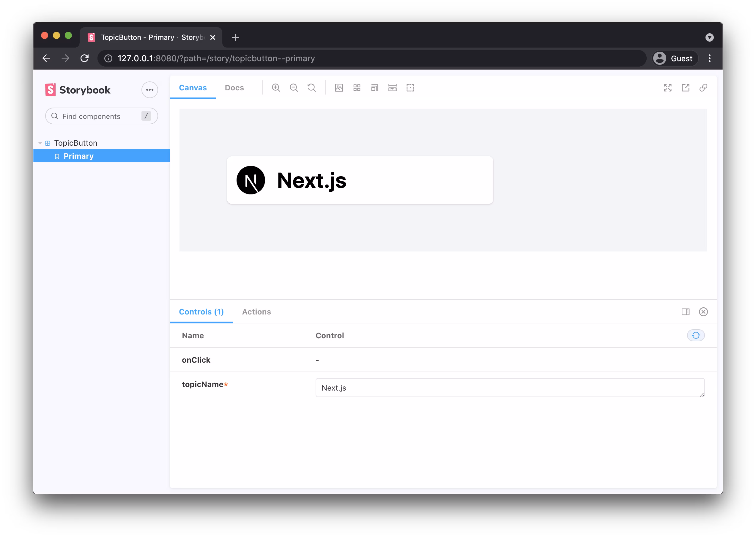Open the background change icon
The image size is (756, 538).
tap(339, 88)
